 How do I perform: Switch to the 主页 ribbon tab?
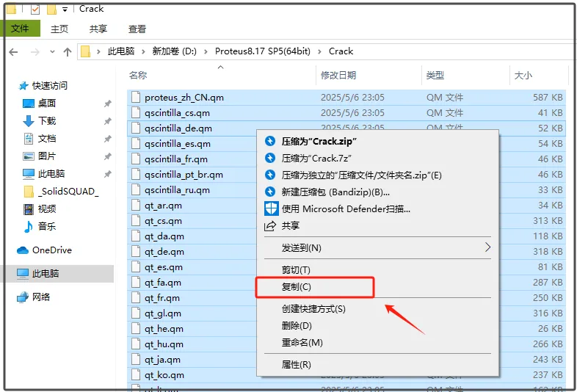tap(59, 29)
